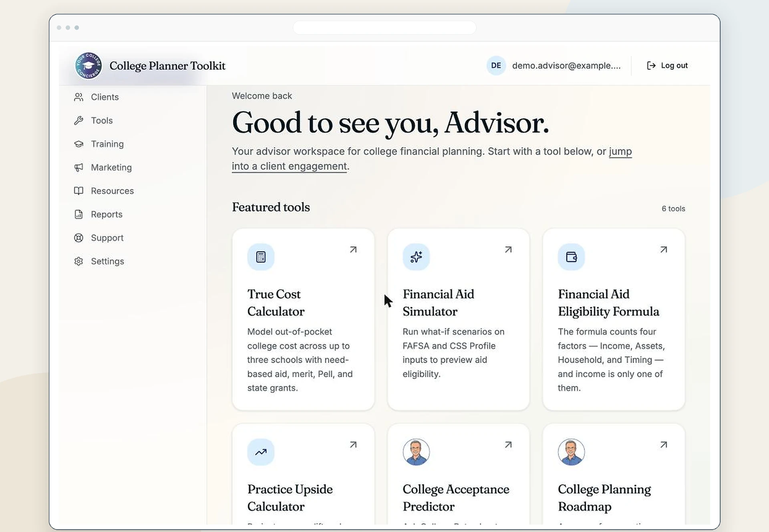Screen dimensions: 769x532
Task: Select Marketing in the sidebar
Action: click(x=111, y=167)
